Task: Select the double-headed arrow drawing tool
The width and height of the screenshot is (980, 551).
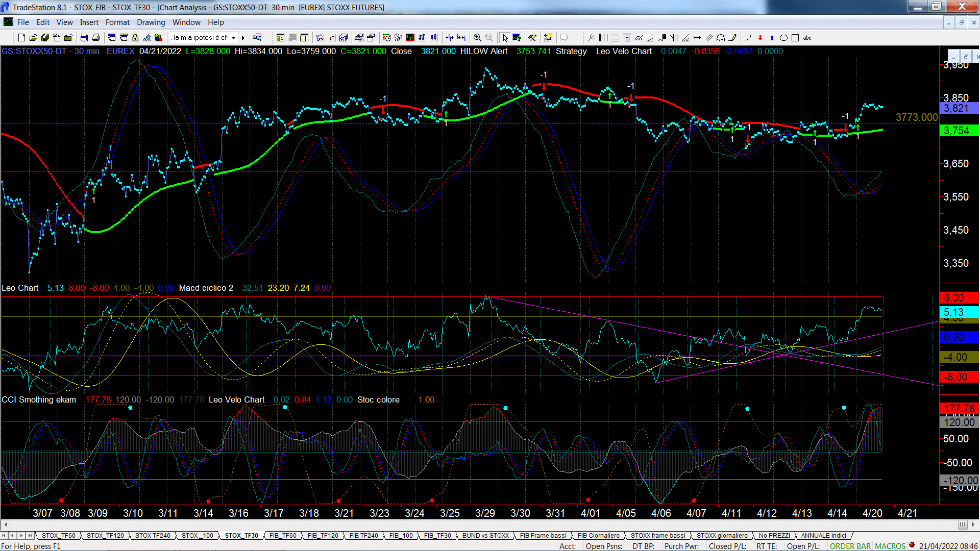Action: point(697,38)
